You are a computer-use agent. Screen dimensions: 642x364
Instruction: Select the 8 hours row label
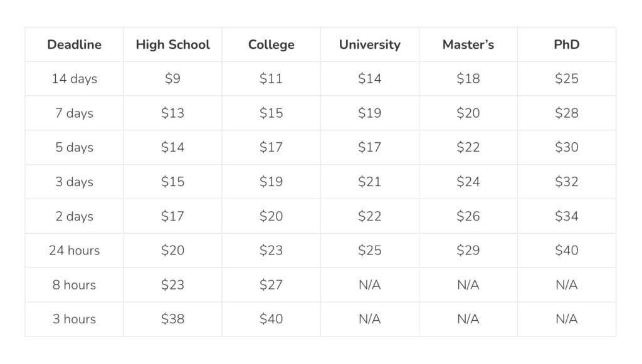point(74,284)
